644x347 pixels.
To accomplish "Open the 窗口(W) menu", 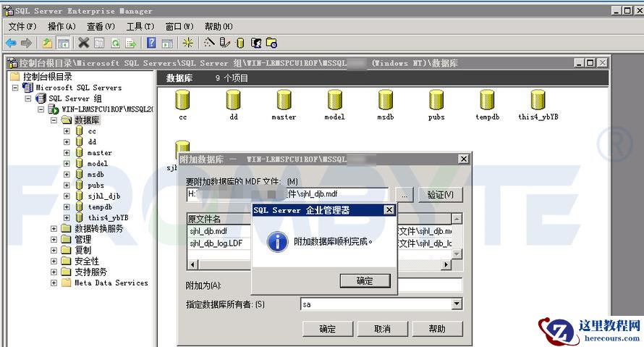I will tap(179, 27).
